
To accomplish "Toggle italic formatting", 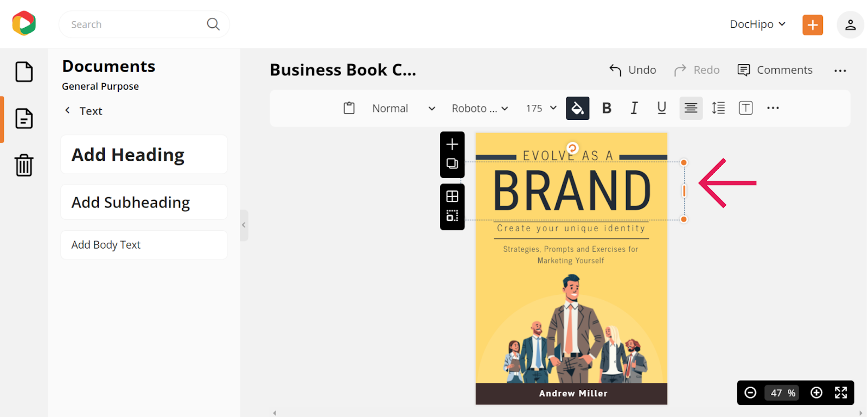I will point(634,108).
